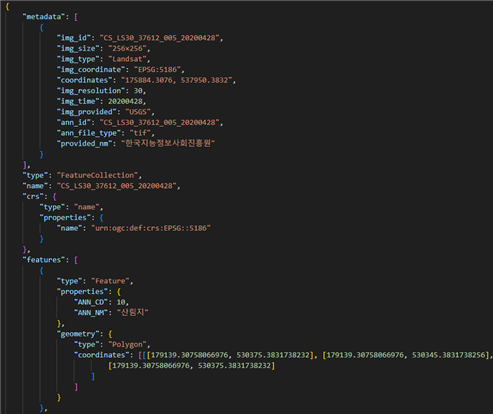This screenshot has height=414, width=493.
Task: Select the "img_coordinate" key
Action: pos(91,70)
